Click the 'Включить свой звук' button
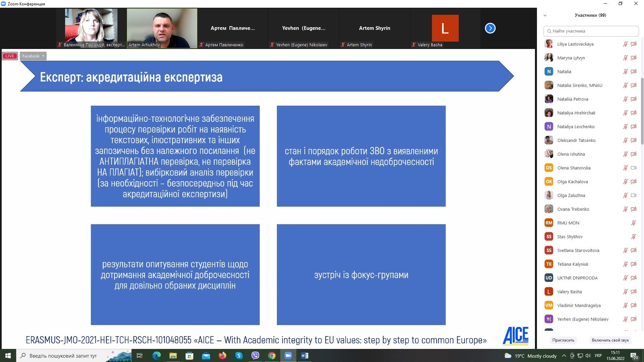 click(610, 340)
